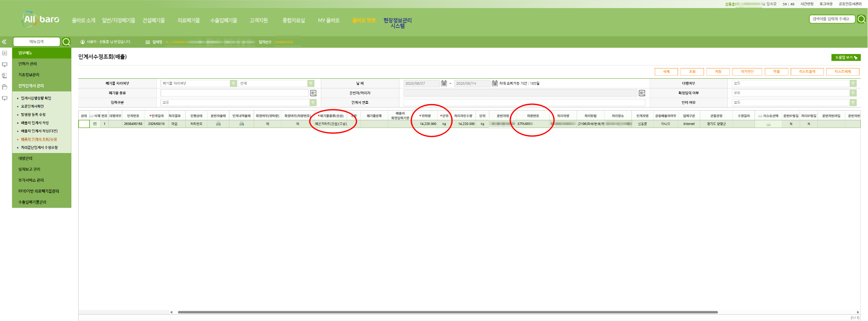Click the 운반자출력 printer icon in row 1
The width and height of the screenshot is (868, 321).
click(218, 124)
